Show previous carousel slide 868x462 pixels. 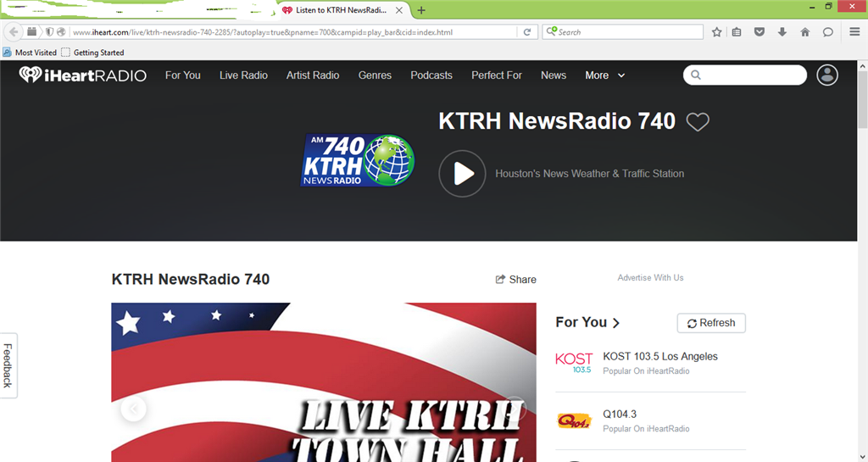[133, 409]
